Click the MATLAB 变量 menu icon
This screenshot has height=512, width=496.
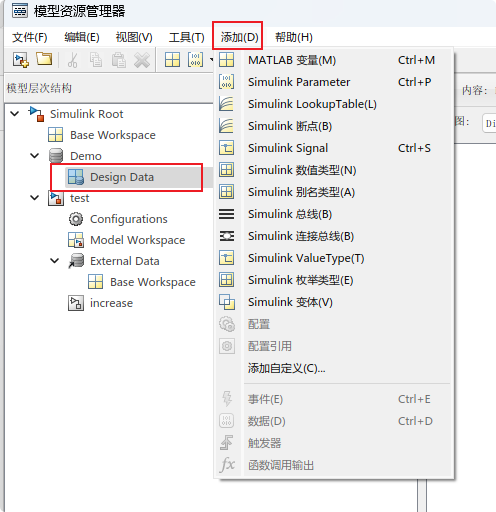tap(227, 60)
